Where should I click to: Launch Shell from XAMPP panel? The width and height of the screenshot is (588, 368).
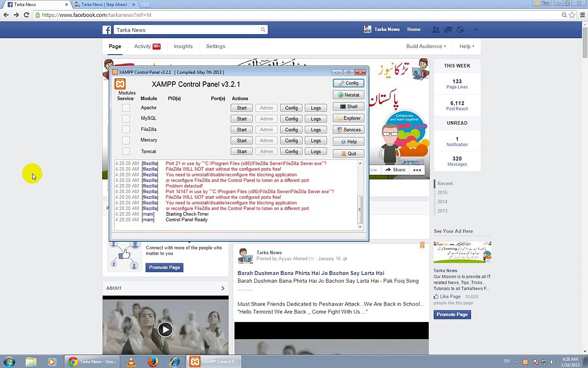(349, 107)
